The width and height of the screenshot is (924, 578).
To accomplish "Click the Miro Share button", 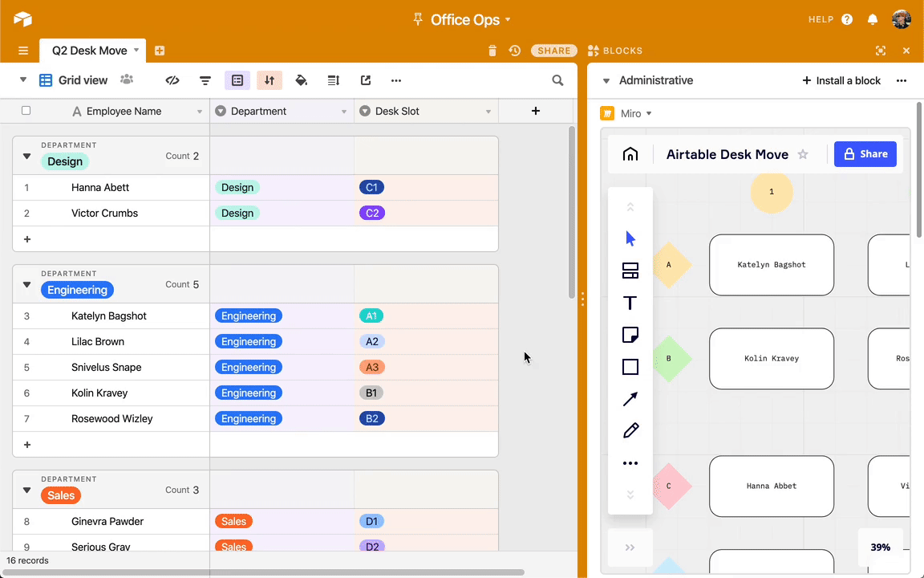I will pyautogui.click(x=865, y=154).
